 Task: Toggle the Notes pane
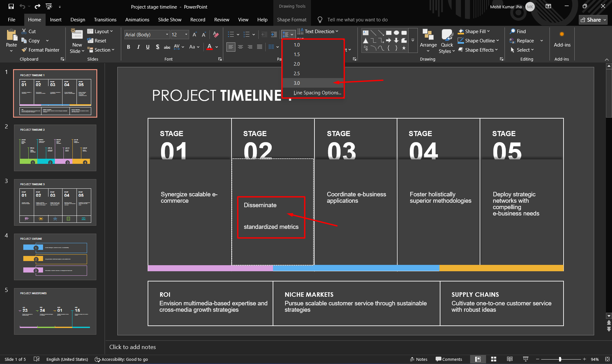tap(418, 359)
